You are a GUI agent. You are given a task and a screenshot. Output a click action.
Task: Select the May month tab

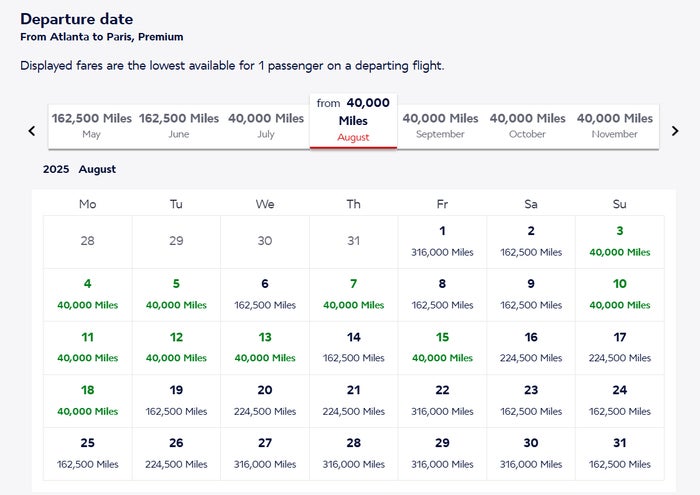pyautogui.click(x=92, y=126)
